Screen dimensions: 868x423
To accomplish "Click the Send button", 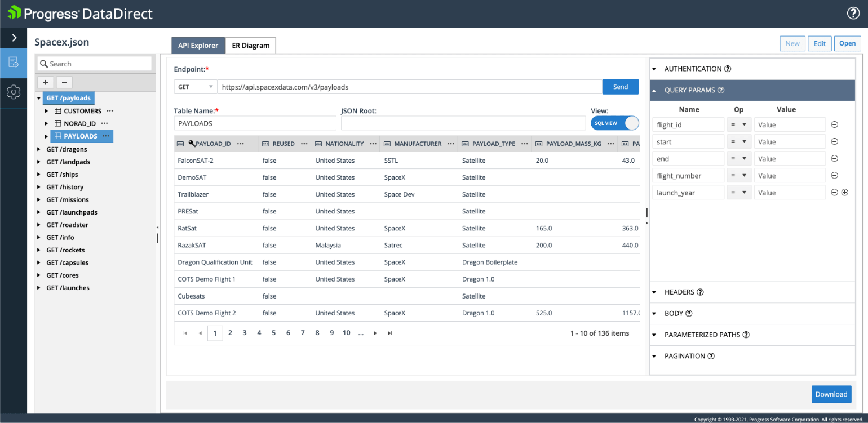I will (x=620, y=86).
